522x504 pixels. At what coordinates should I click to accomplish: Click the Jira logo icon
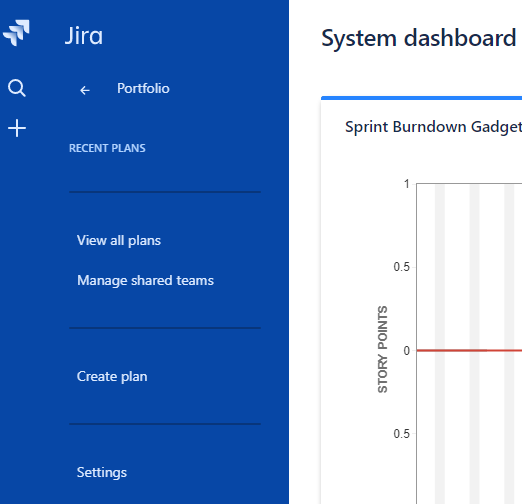coord(16,33)
